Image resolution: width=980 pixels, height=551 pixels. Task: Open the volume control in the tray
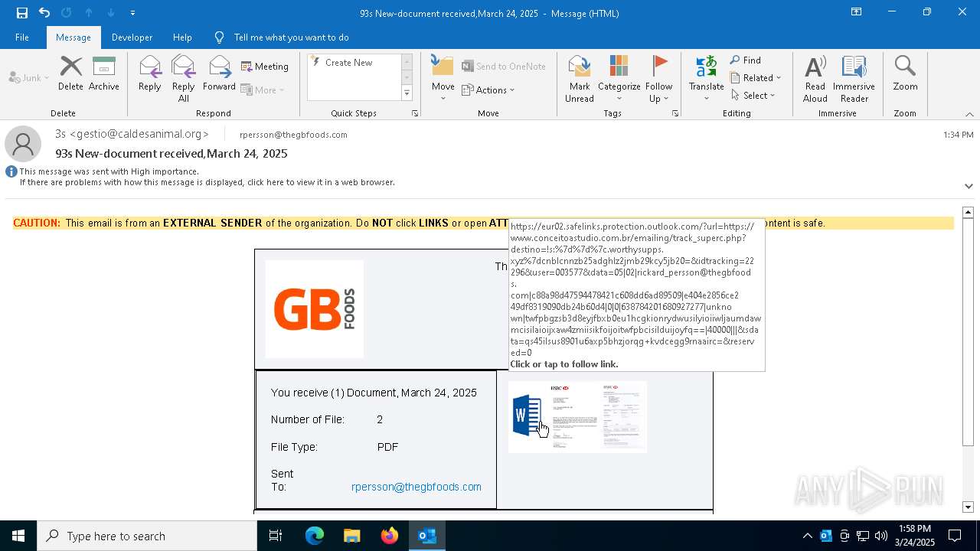(881, 536)
